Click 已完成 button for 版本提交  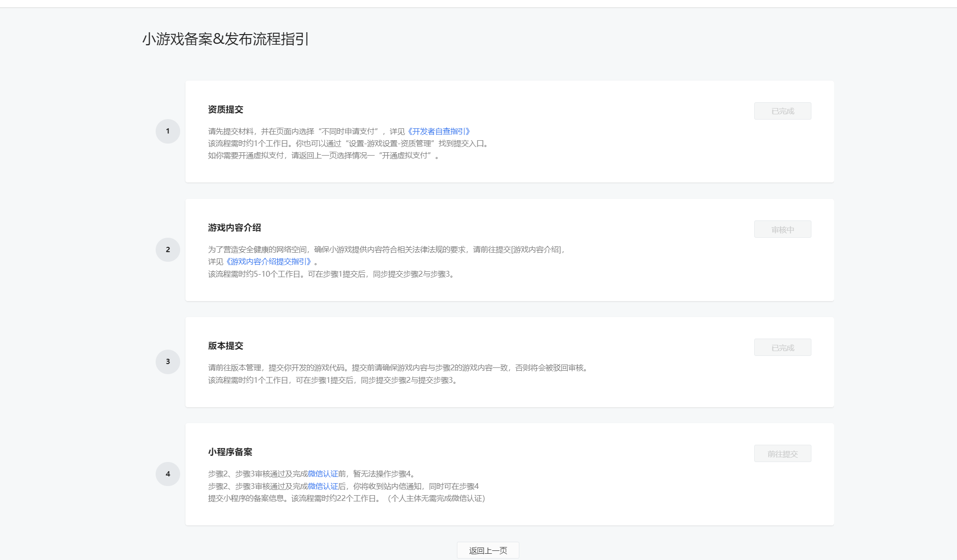(x=783, y=348)
